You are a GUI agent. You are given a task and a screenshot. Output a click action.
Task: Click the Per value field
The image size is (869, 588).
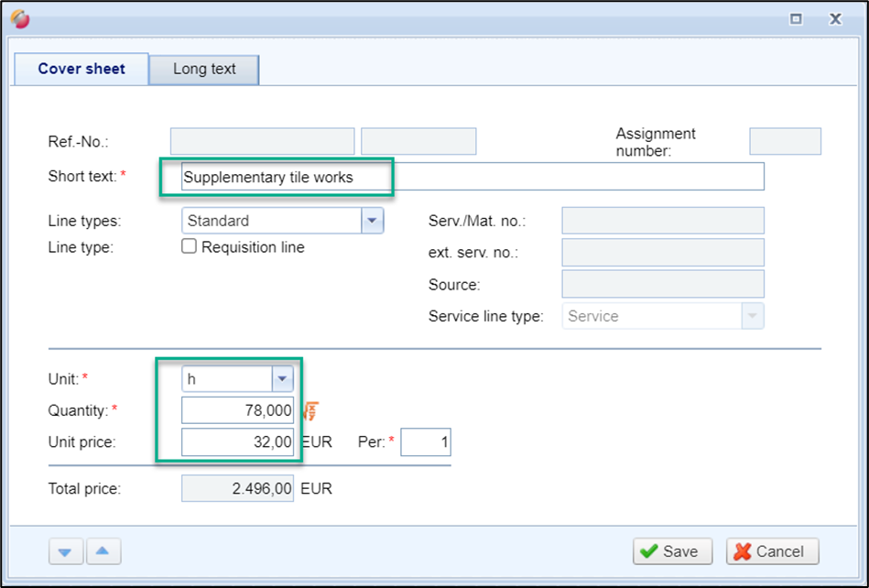(426, 443)
